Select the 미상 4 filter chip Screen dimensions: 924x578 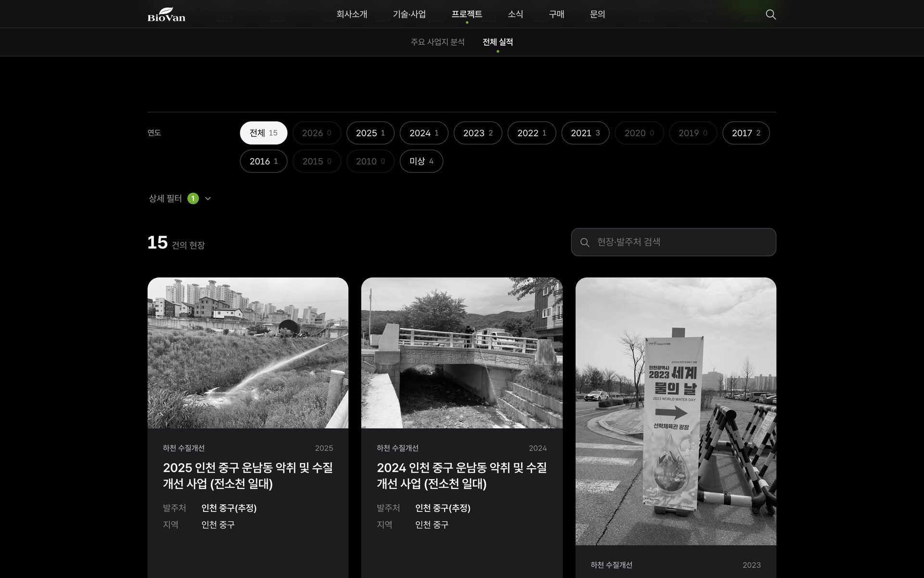[421, 161]
